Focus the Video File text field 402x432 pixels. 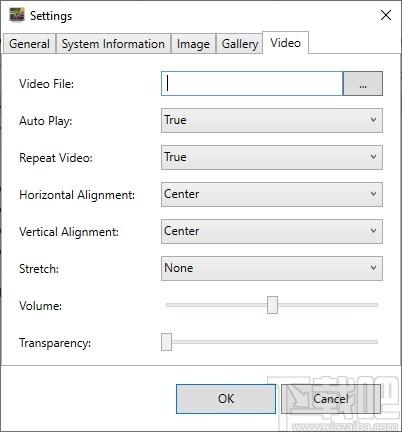[252, 84]
